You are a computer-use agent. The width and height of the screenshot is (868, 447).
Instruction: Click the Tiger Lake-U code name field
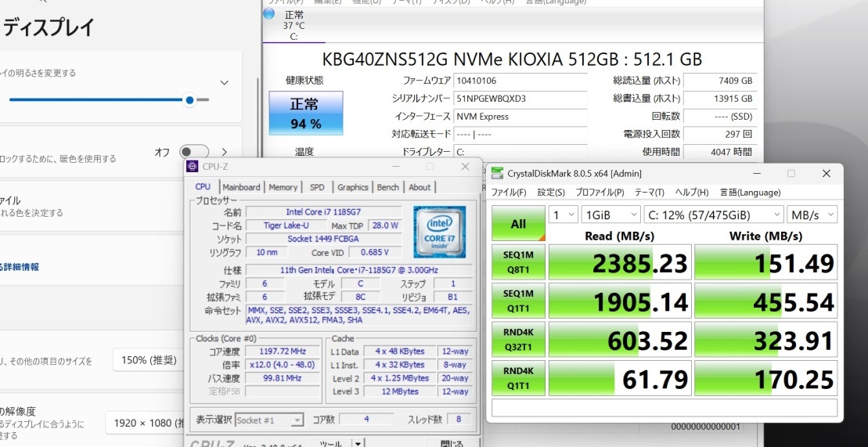pyautogui.click(x=286, y=225)
